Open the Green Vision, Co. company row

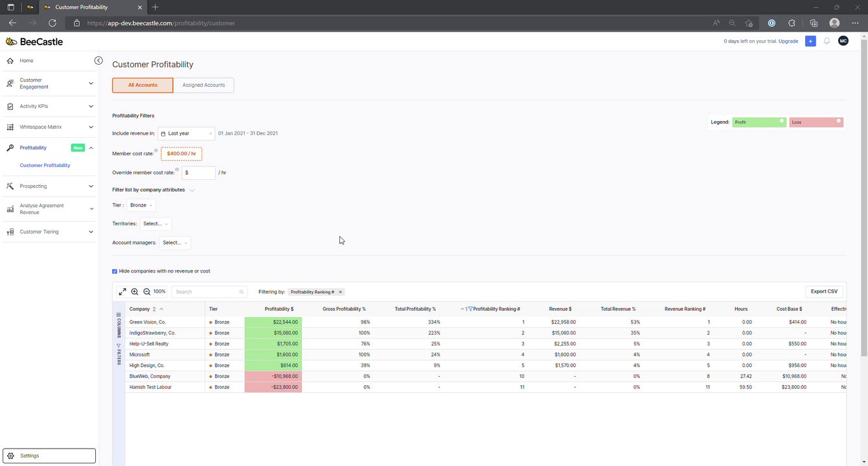coord(148,322)
